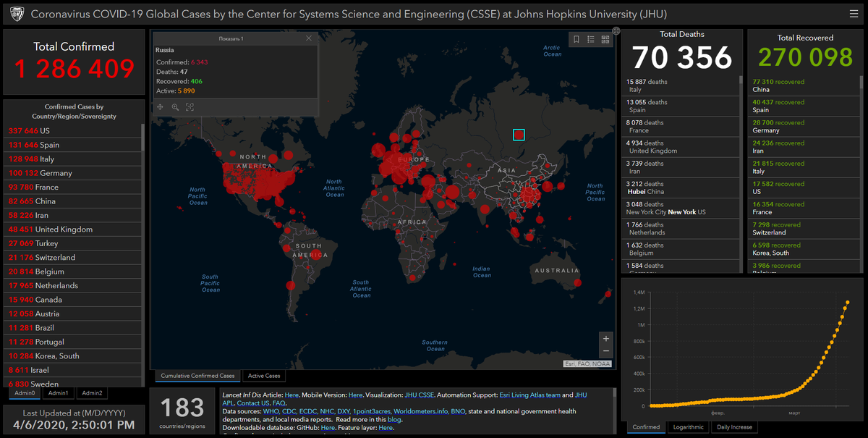Click 3 212 deaths Hubei China entry
Viewport: 868px width, 438px height.
pos(680,188)
